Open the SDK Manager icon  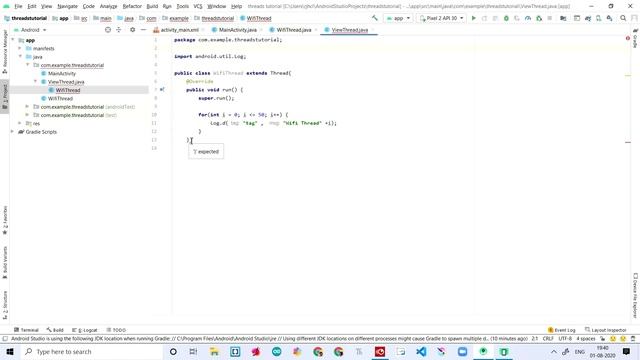pyautogui.click(x=609, y=18)
